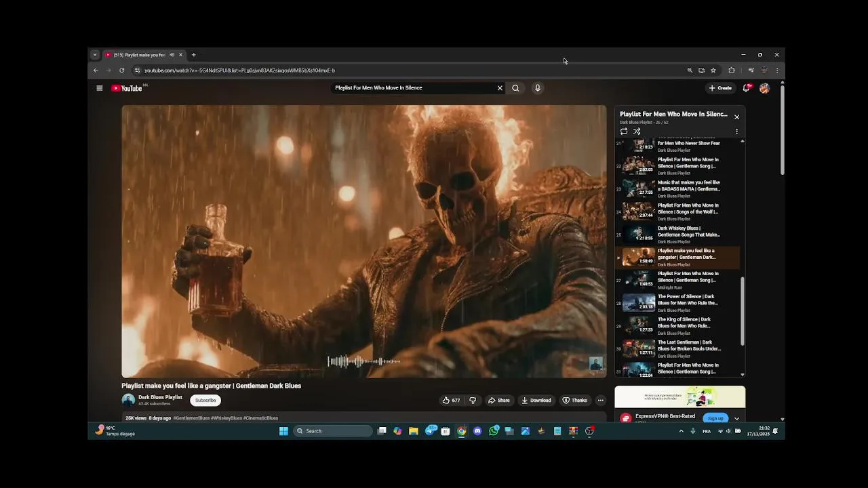Click the page vertical scrollbar
Image resolution: width=868 pixels, height=488 pixels.
[x=782, y=129]
